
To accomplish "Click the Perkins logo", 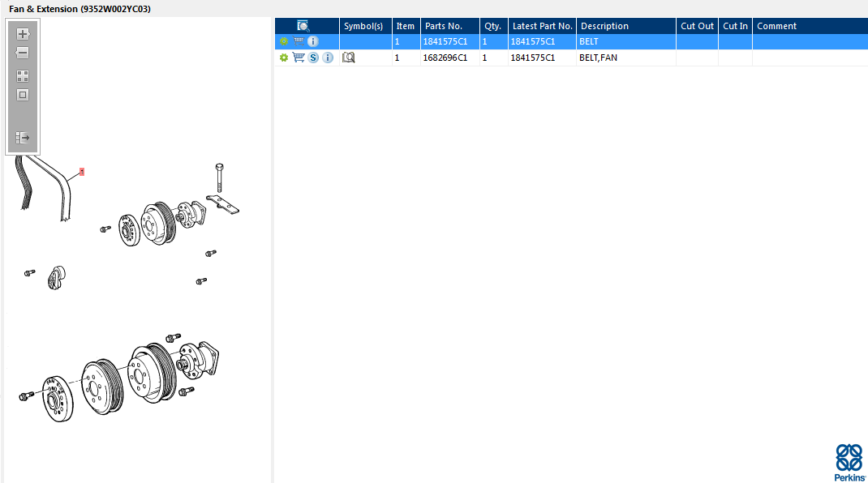I will (849, 463).
